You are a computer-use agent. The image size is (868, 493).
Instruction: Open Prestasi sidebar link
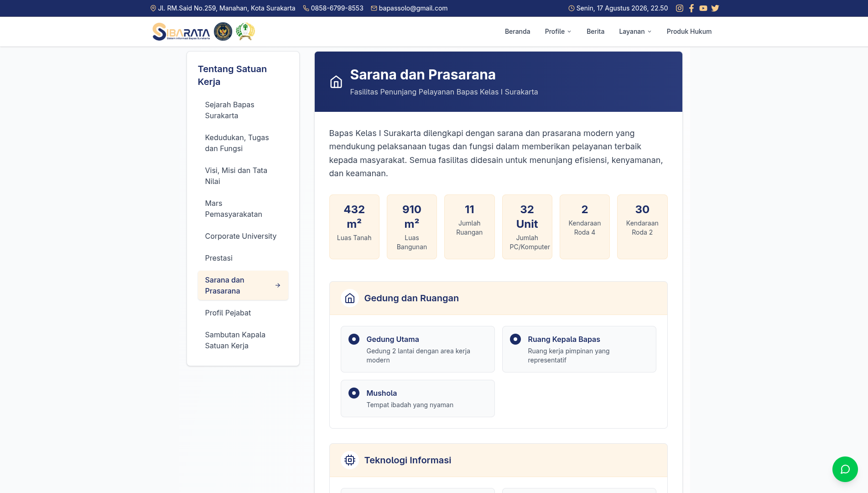coord(243,258)
